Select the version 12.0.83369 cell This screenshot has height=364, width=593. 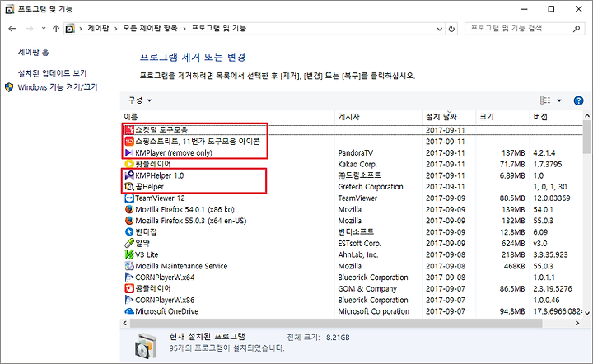[x=552, y=198]
